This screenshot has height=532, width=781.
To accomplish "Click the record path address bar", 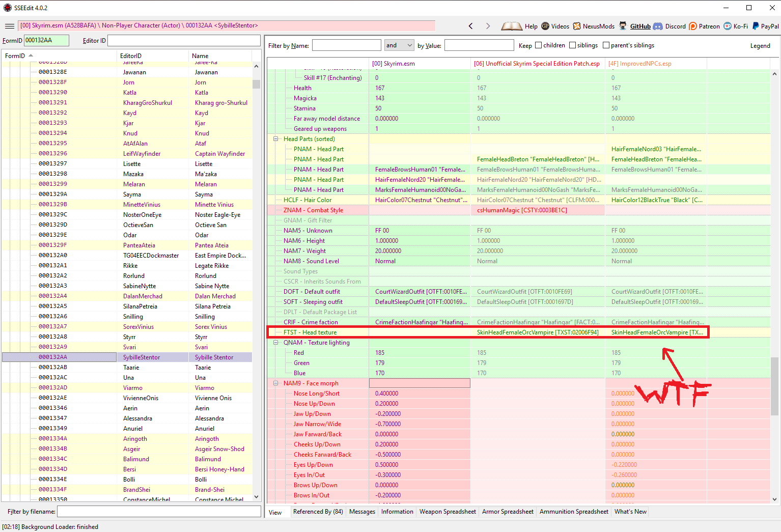I will coord(227,25).
